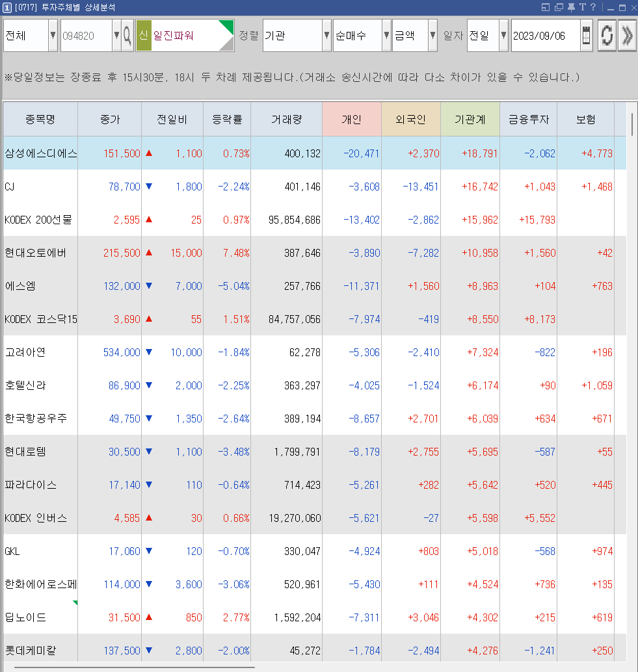This screenshot has height=672, width=638.
Task: Click 딥노이드 foreigner value +3,046
Action: pos(423,617)
